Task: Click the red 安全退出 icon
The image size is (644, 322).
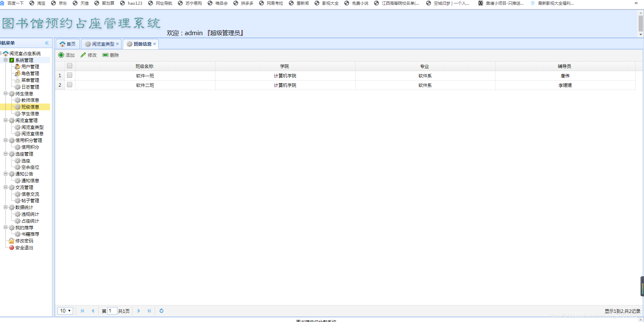Action: (11, 248)
